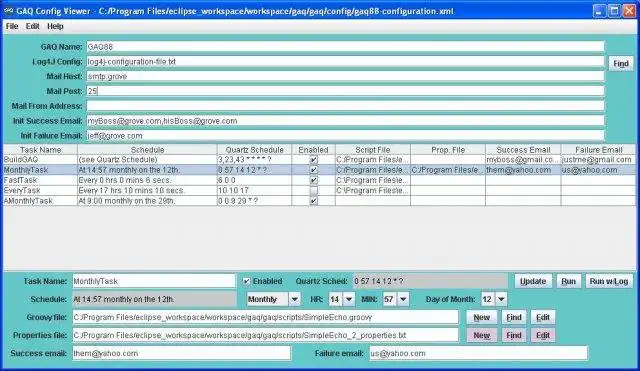Viewport: 640px width, 371px height.
Task: Click the Properties file path field
Action: [x=266, y=335]
